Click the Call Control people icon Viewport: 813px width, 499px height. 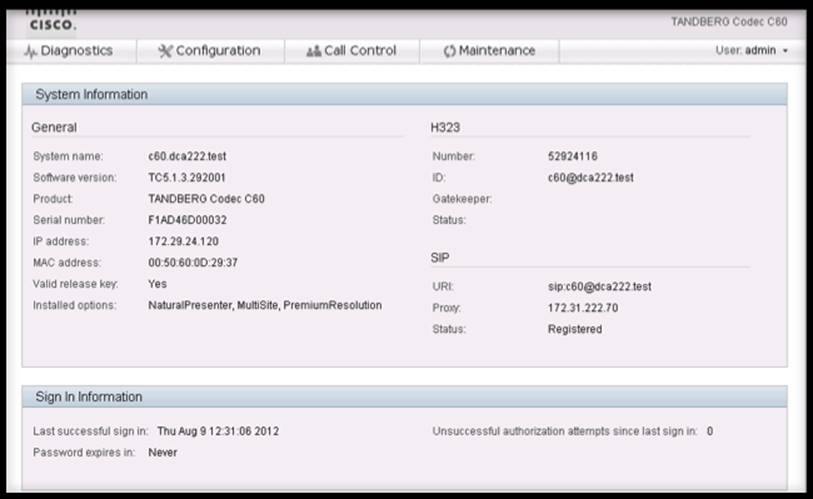313,51
